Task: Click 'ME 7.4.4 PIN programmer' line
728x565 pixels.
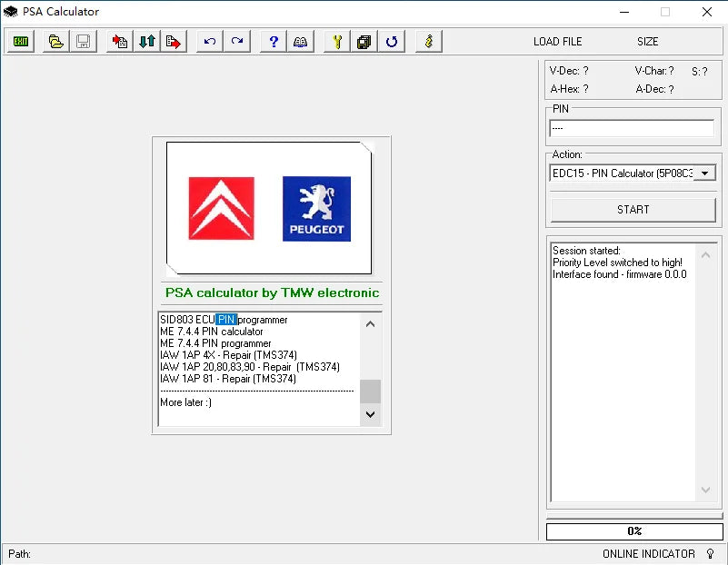Action: pos(215,343)
